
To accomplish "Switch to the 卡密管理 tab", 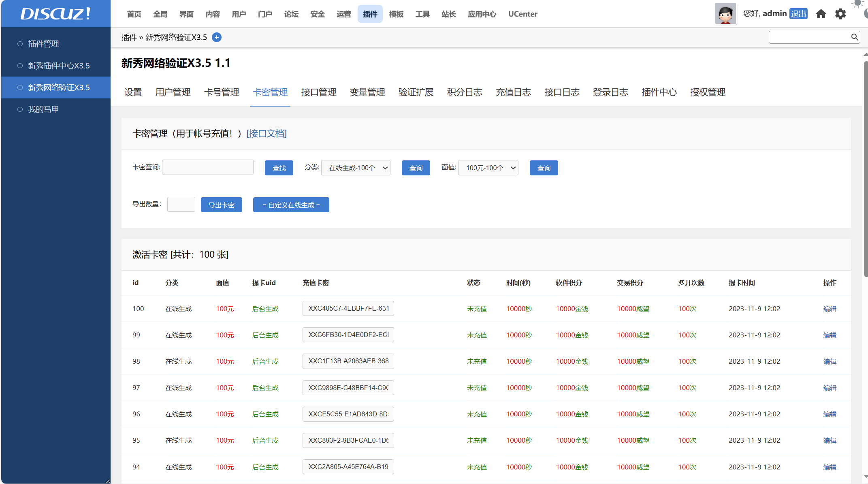I will [x=270, y=92].
